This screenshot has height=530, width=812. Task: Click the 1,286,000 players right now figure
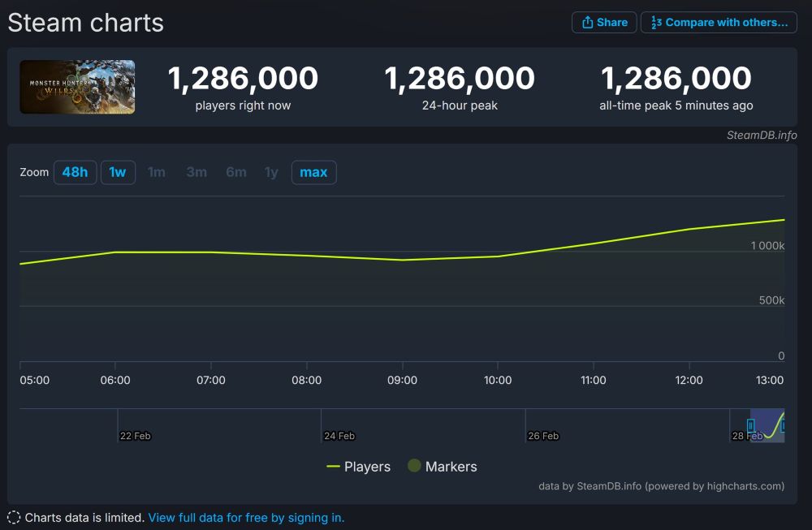click(243, 78)
